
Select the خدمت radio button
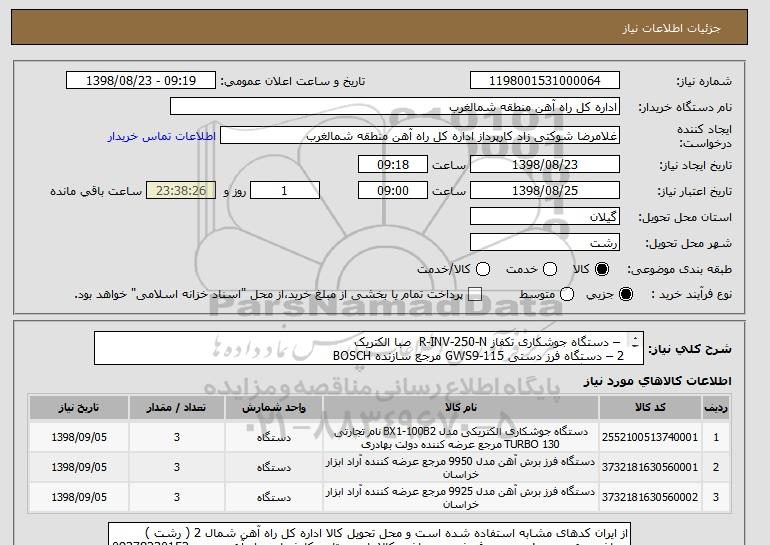click(x=550, y=269)
